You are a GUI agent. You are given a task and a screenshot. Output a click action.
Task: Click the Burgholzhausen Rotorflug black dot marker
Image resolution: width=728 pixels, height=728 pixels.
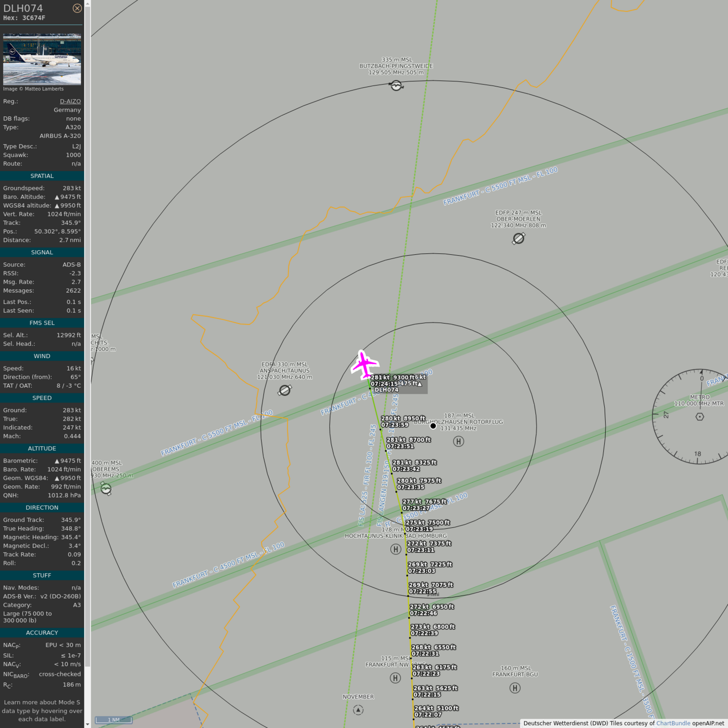point(433,426)
